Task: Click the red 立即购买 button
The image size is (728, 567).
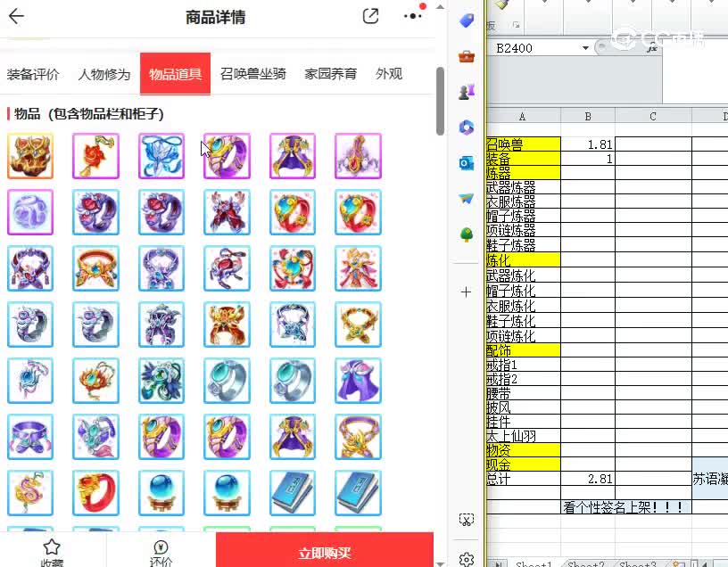Action: point(325,550)
